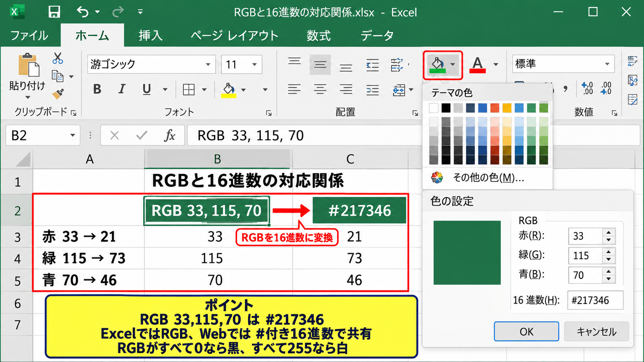This screenshot has width=644, height=362.
Task: Click the yellow fill color bucket in font group
Action: pos(228,90)
